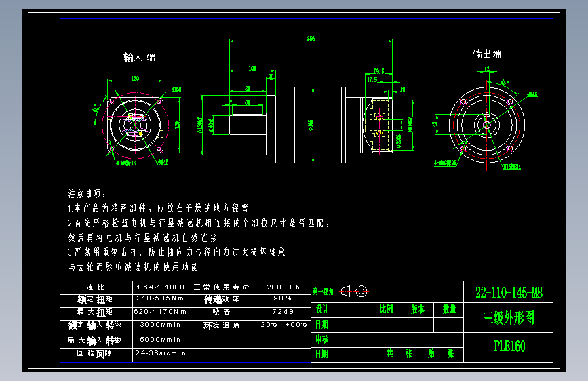Click the '速比' table cell
This screenshot has width=588, height=381.
point(96,287)
